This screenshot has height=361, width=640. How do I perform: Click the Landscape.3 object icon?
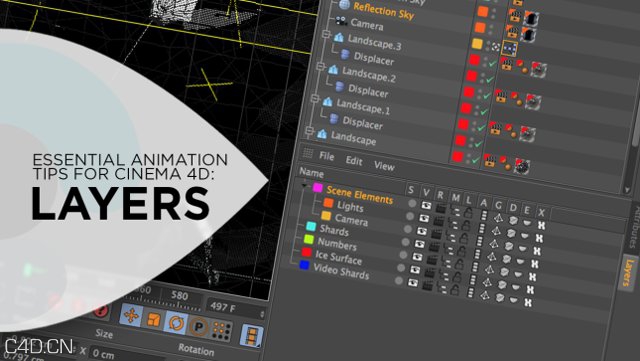[x=338, y=38]
